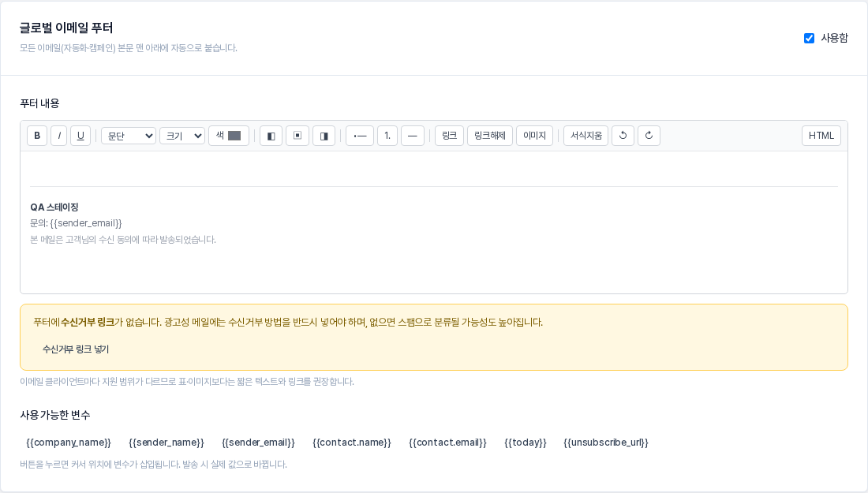Click the empty area at the bottom of the footer editor
The height and width of the screenshot is (493, 868).
(x=433, y=271)
